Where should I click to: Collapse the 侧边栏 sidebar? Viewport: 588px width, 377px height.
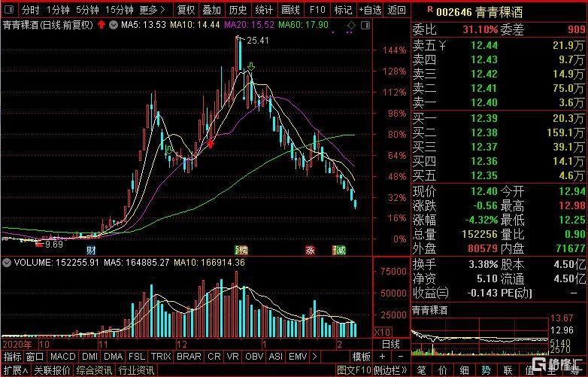(389, 370)
